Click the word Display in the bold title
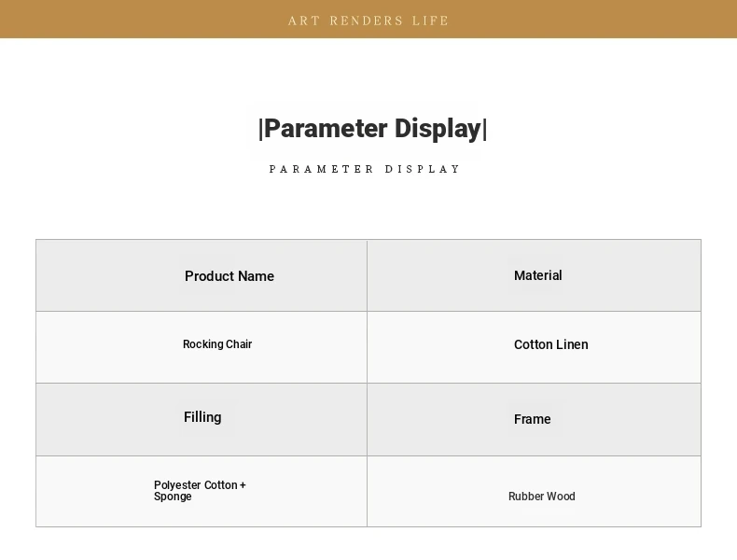Viewport: 737px width, 560px height. point(438,129)
